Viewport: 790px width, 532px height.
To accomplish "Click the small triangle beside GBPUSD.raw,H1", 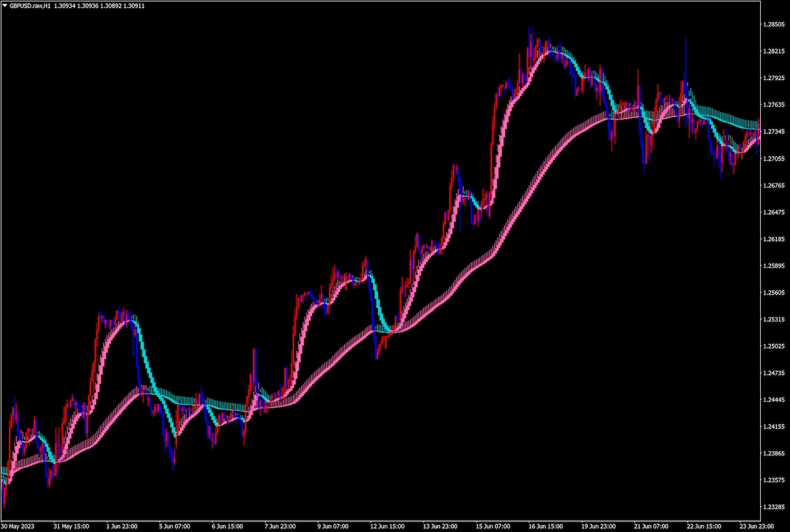I will tap(5, 5).
